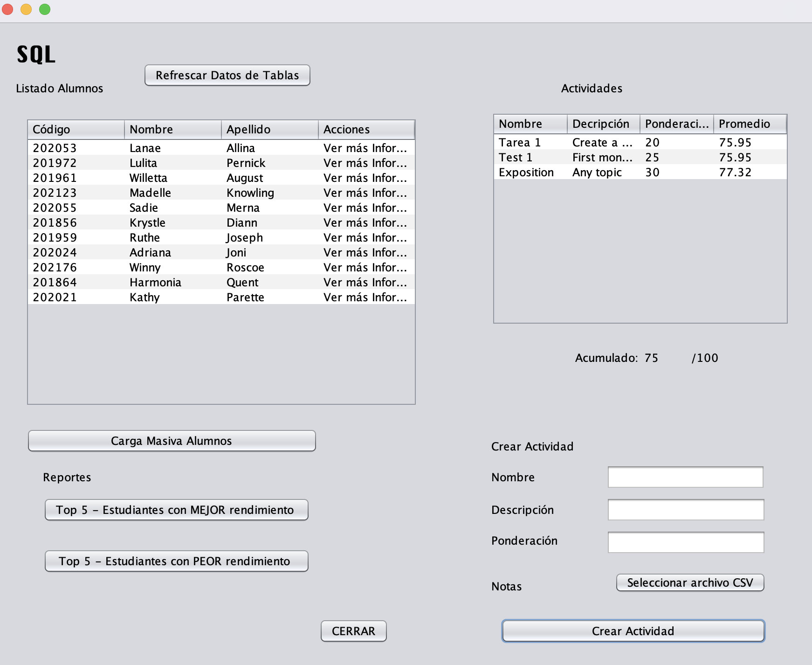Click the Crear Actividad button
Screen dimensions: 812x665
[x=633, y=631]
